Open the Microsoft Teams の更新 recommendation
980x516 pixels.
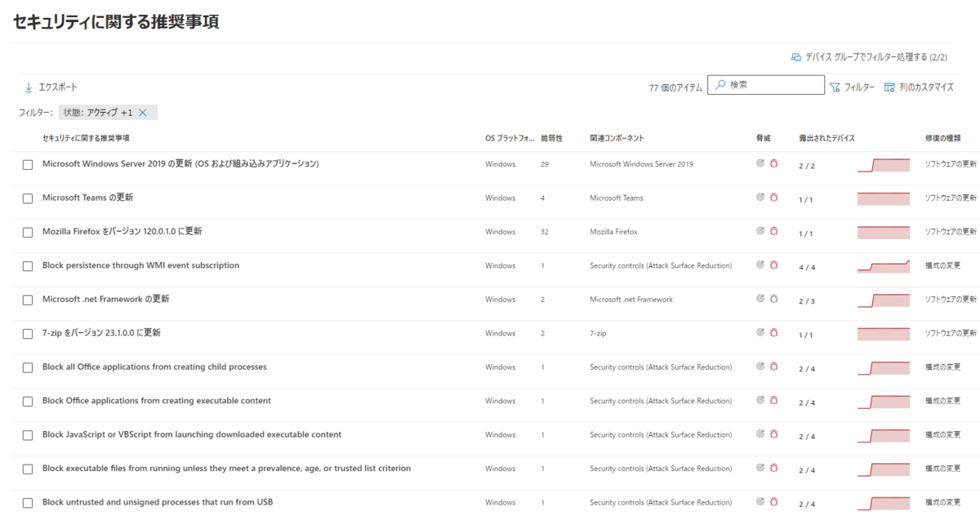87,198
